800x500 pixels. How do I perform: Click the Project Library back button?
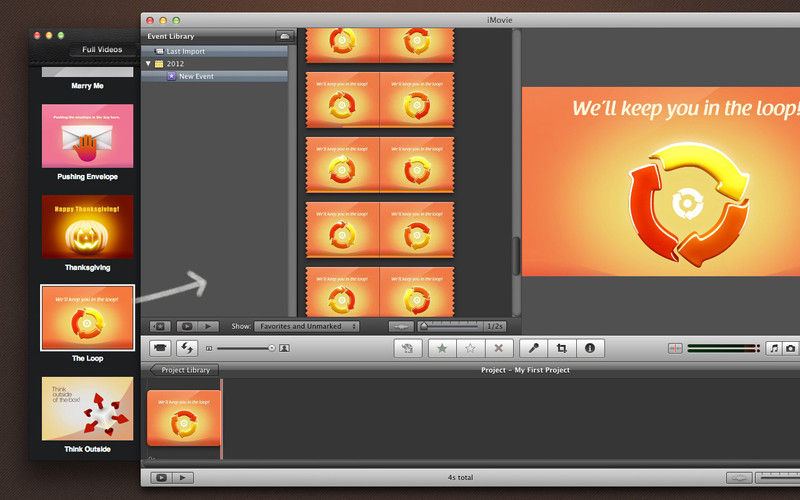[184, 370]
